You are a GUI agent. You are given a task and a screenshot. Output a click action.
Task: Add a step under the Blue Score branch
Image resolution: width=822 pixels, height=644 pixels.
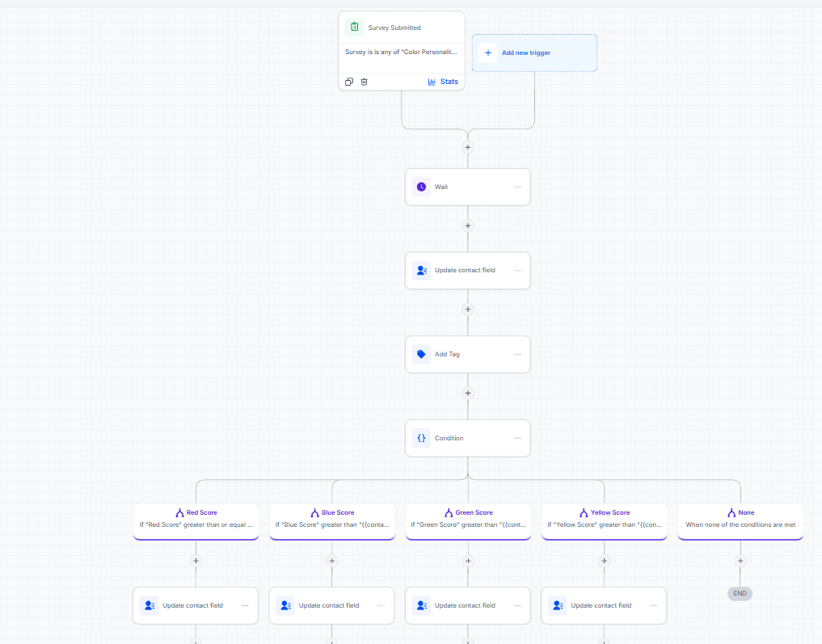pos(332,561)
